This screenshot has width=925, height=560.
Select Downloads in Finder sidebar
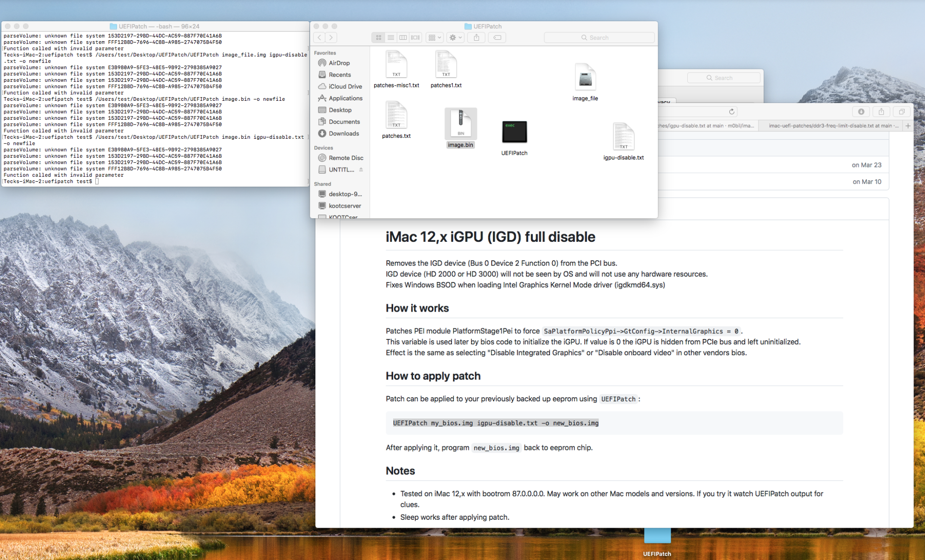point(344,134)
